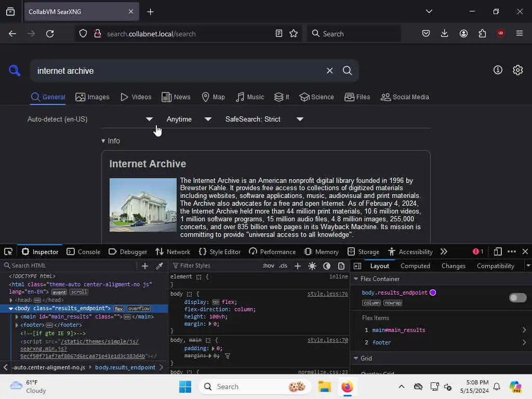
Task: Submit search with magnifier icon
Action: (x=347, y=71)
